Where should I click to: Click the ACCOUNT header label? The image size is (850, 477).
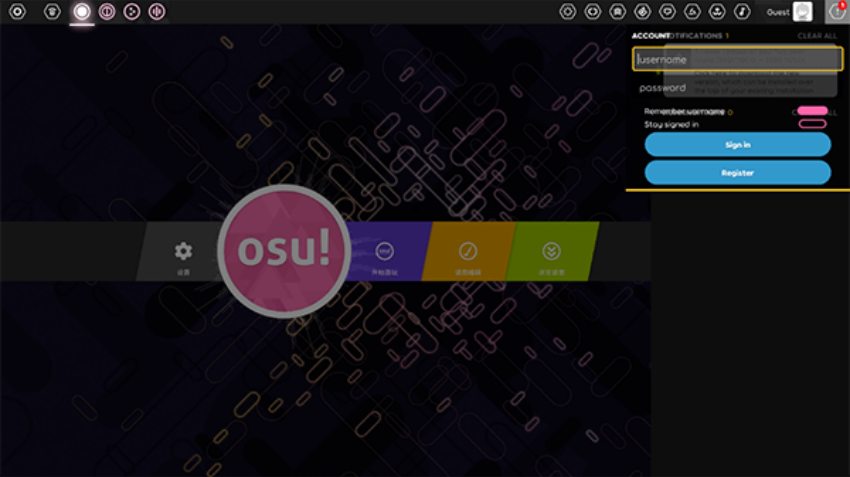pos(651,36)
